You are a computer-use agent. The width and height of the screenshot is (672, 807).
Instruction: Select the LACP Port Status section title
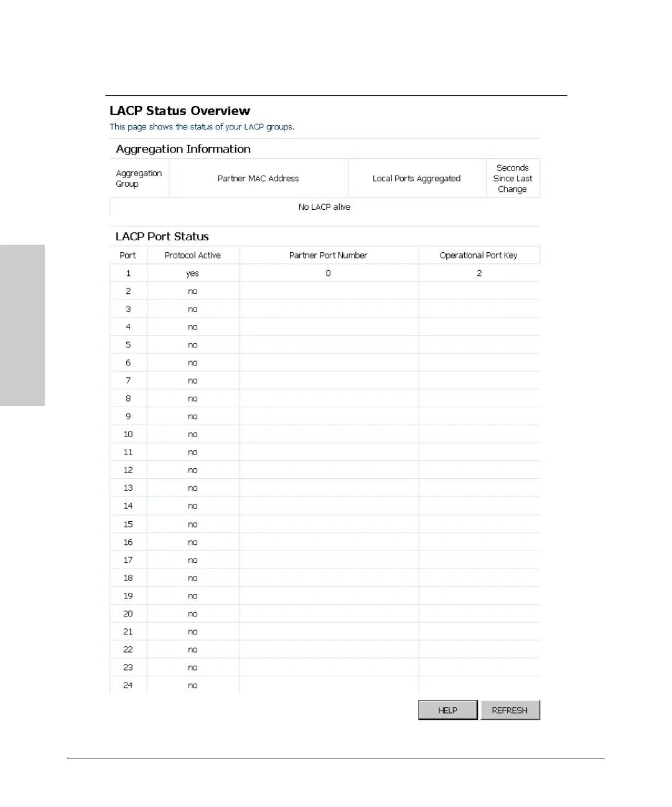coord(162,237)
